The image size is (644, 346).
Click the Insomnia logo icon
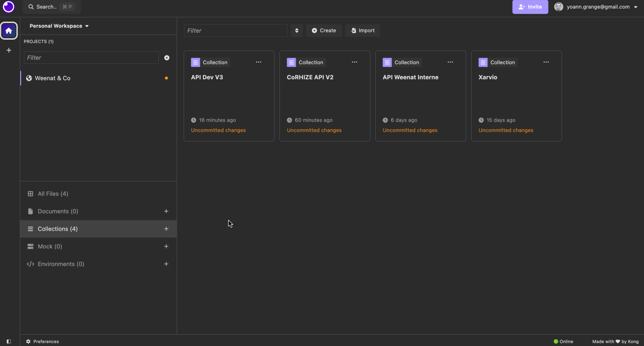click(x=9, y=7)
